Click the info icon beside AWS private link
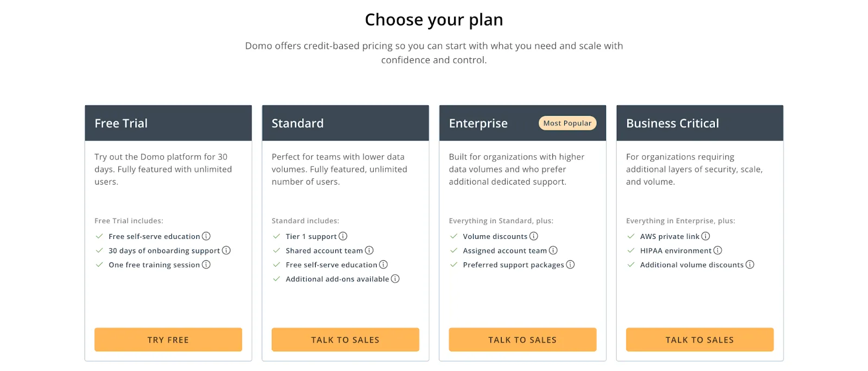The height and width of the screenshot is (371, 868). [x=706, y=236]
